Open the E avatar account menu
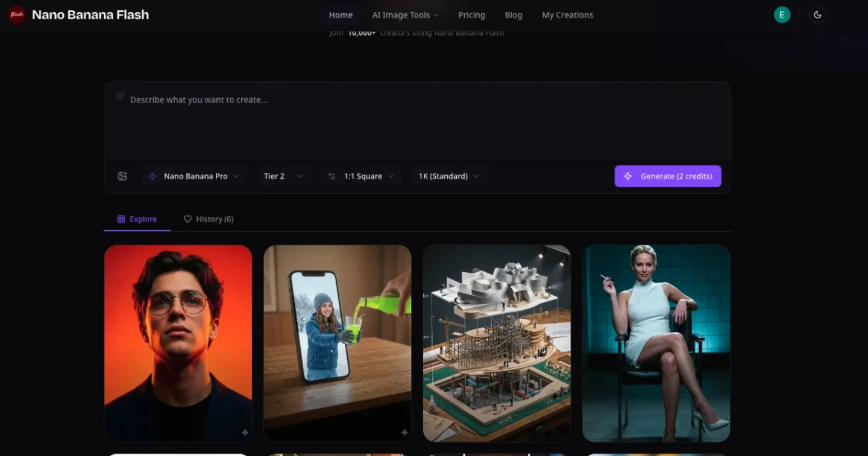Screen dimensions: 868x456 (x=782, y=14)
